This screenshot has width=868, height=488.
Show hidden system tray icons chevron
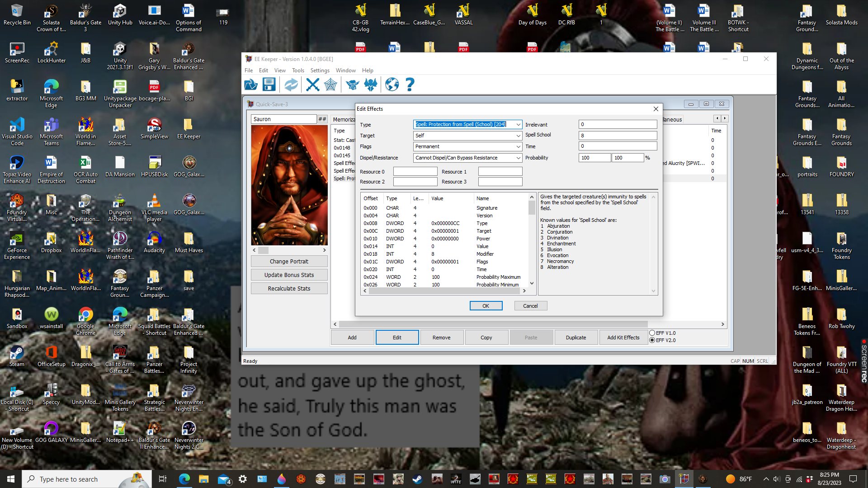click(766, 479)
